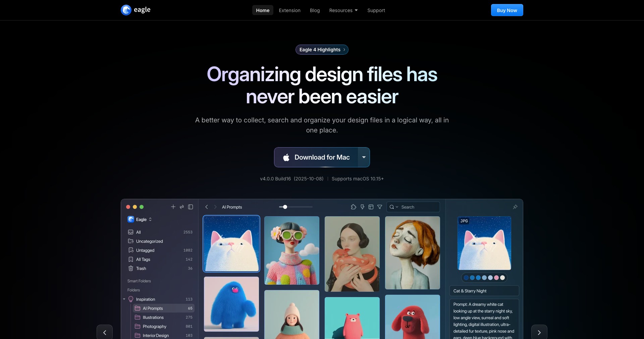
Task: Click the search magnifier dropdown icon
Action: [393, 207]
